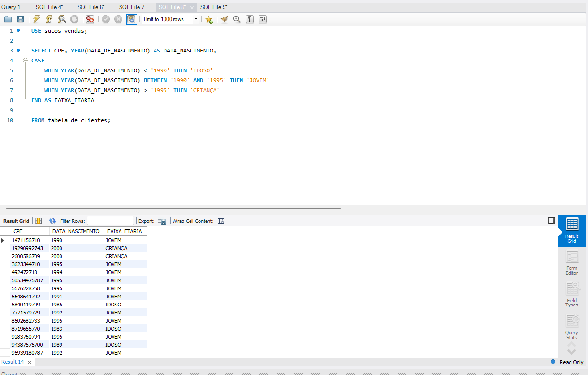Execute the whole script with lightning bolt
Screen dimensions: 588x375
click(x=36, y=19)
